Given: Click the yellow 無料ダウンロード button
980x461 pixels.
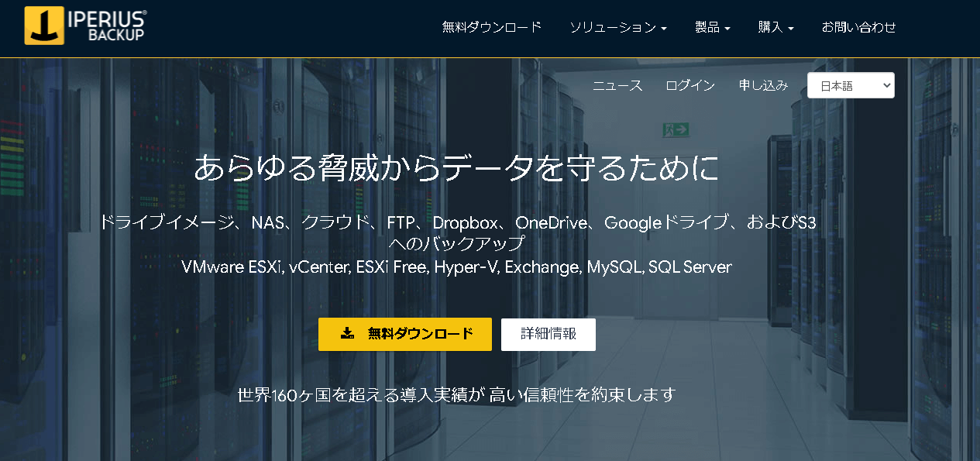Looking at the screenshot, I should tap(404, 334).
